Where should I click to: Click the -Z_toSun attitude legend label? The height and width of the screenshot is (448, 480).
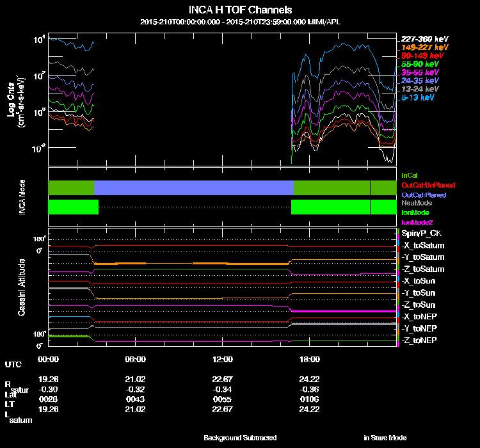point(418,305)
